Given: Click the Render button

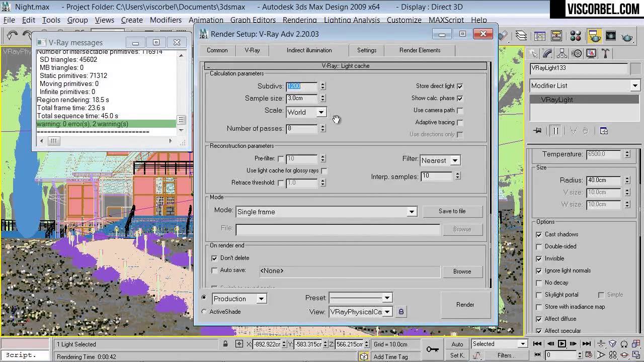Looking at the screenshot, I should tap(465, 305).
